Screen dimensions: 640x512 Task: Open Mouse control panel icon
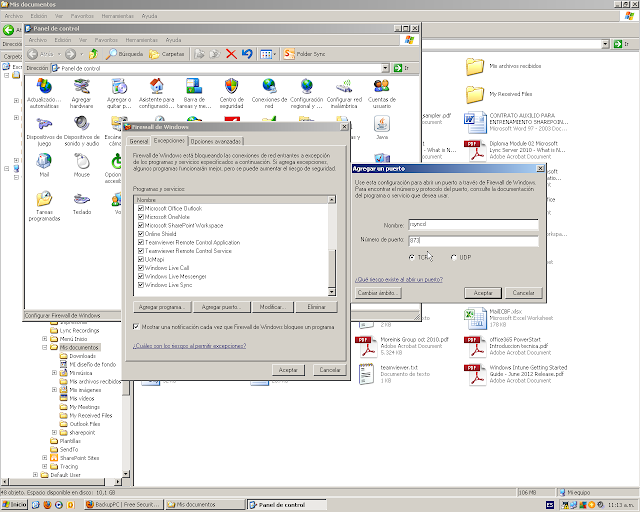click(x=81, y=165)
